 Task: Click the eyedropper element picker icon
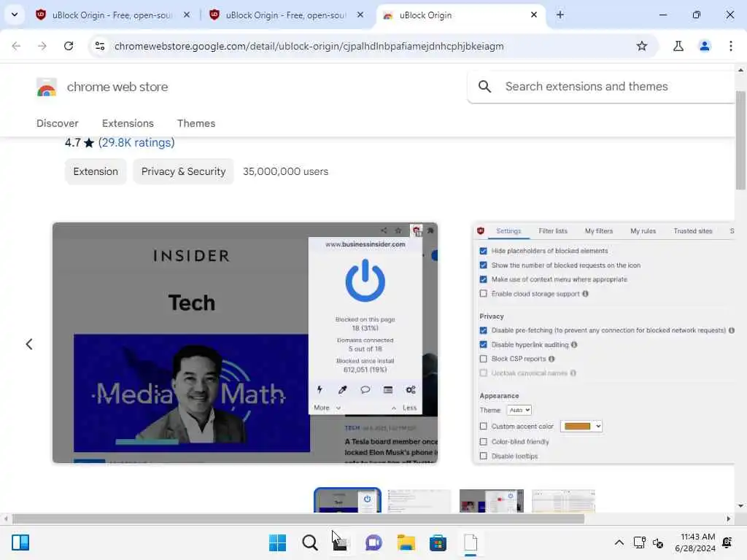point(343,390)
